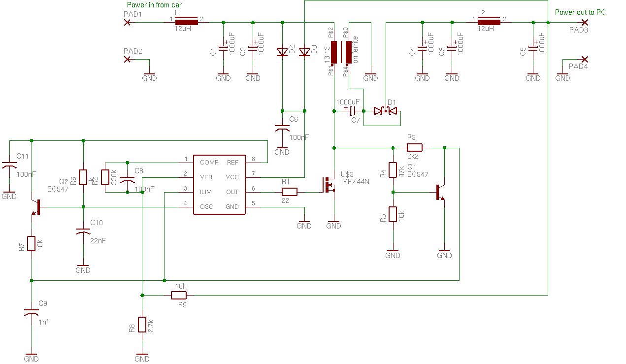Image resolution: width=626 pixels, height=364 pixels.
Task: Click the D2 diode symbol
Action: [282, 52]
